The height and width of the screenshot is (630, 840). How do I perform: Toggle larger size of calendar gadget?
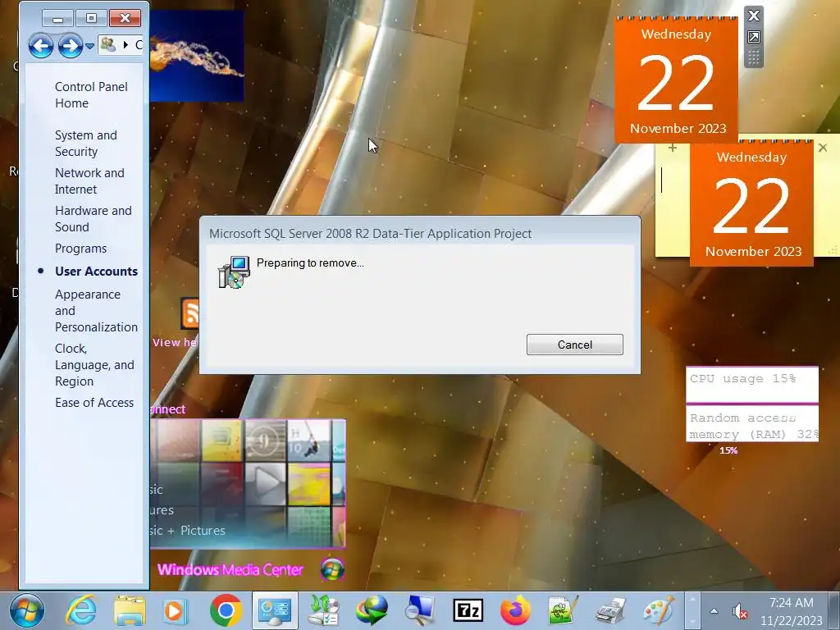[754, 37]
